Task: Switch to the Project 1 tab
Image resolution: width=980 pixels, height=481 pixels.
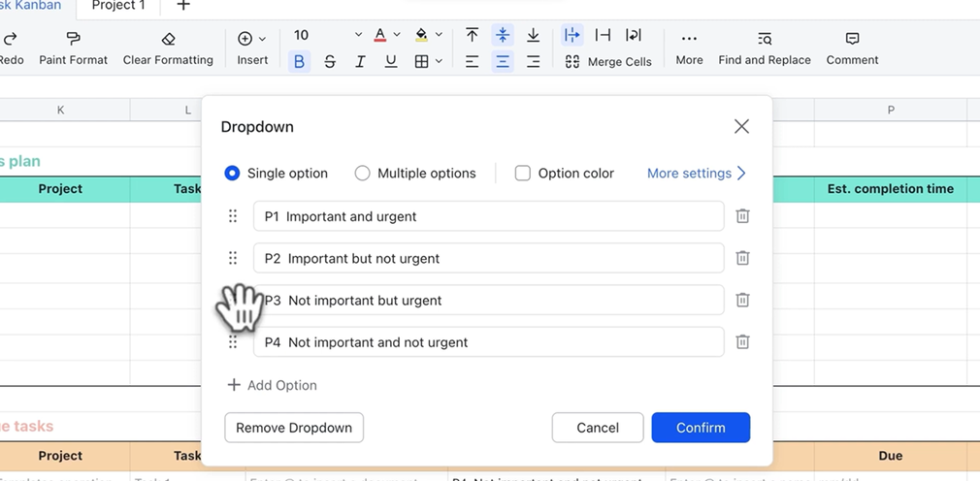Action: click(x=118, y=6)
